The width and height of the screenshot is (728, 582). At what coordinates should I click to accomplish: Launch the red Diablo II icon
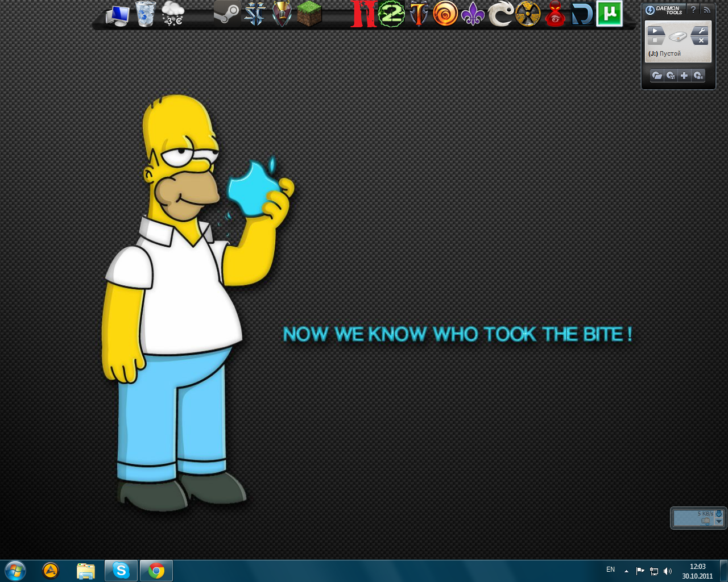tap(363, 14)
